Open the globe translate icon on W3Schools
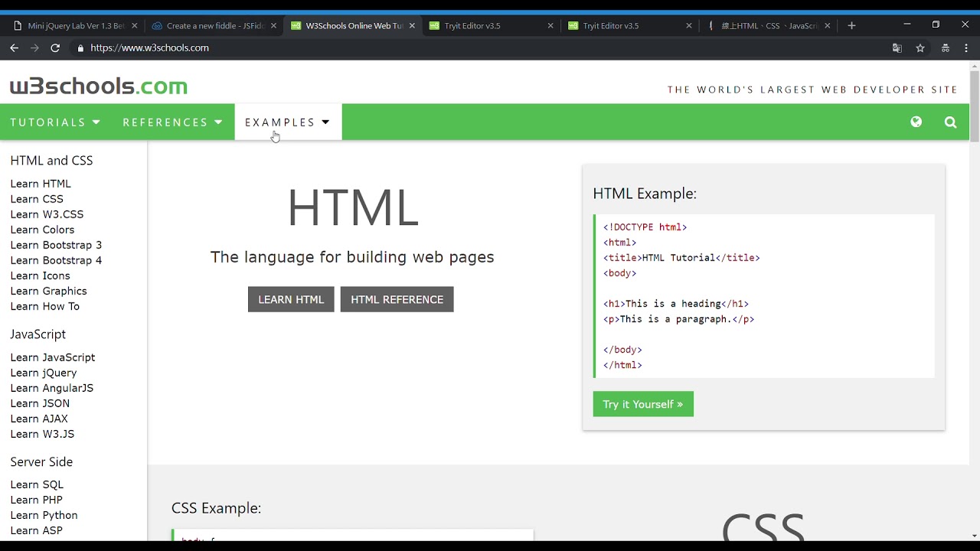Image resolution: width=980 pixels, height=551 pixels. [916, 122]
